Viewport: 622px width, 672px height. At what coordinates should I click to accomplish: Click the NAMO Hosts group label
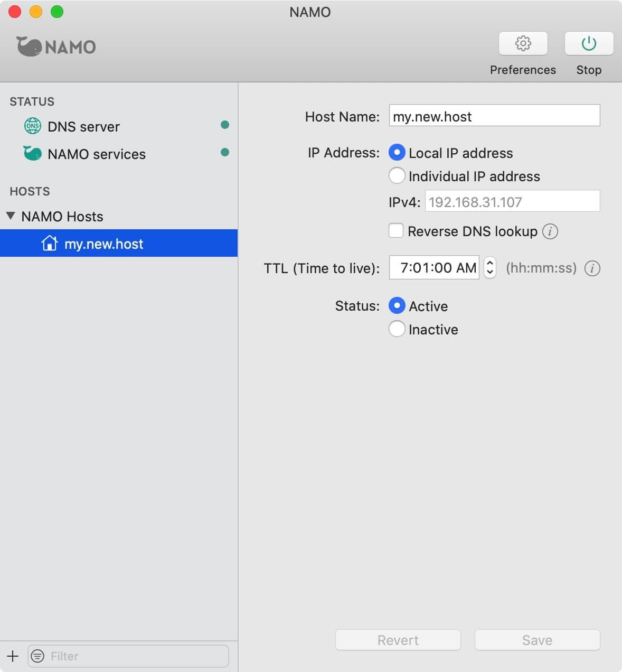pyautogui.click(x=62, y=217)
